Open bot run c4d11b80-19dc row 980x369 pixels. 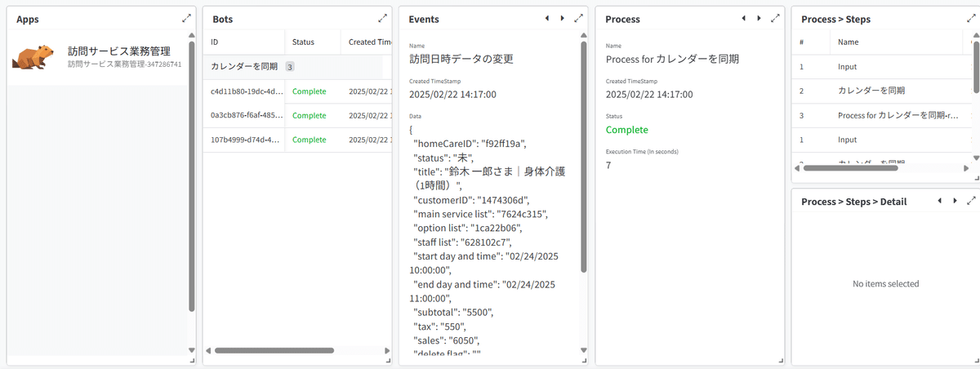[247, 92]
